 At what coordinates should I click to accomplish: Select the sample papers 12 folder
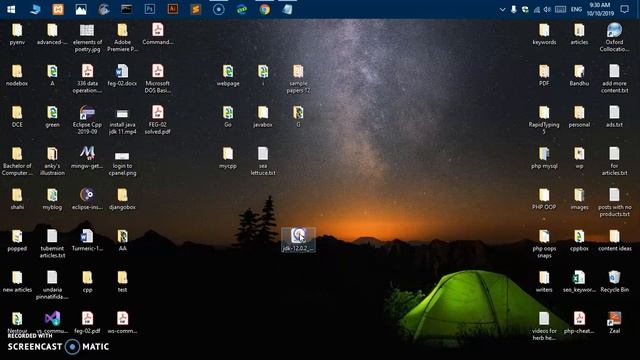pos(298,79)
